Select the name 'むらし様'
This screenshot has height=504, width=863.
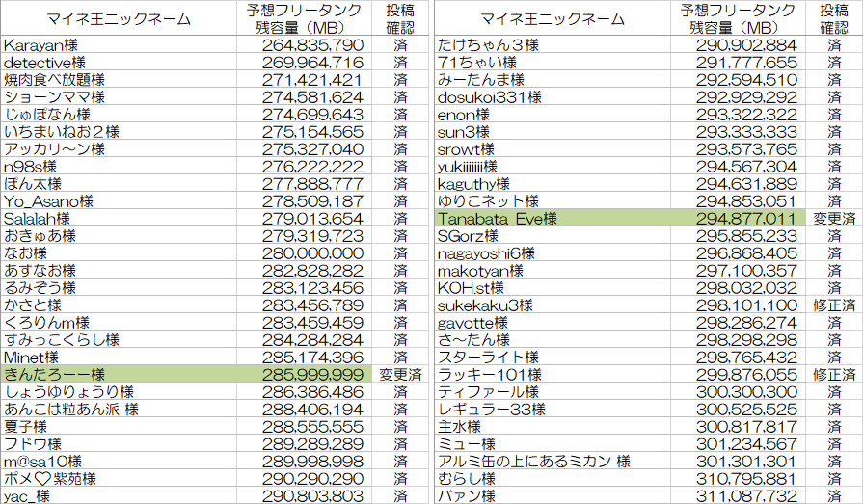click(467, 479)
